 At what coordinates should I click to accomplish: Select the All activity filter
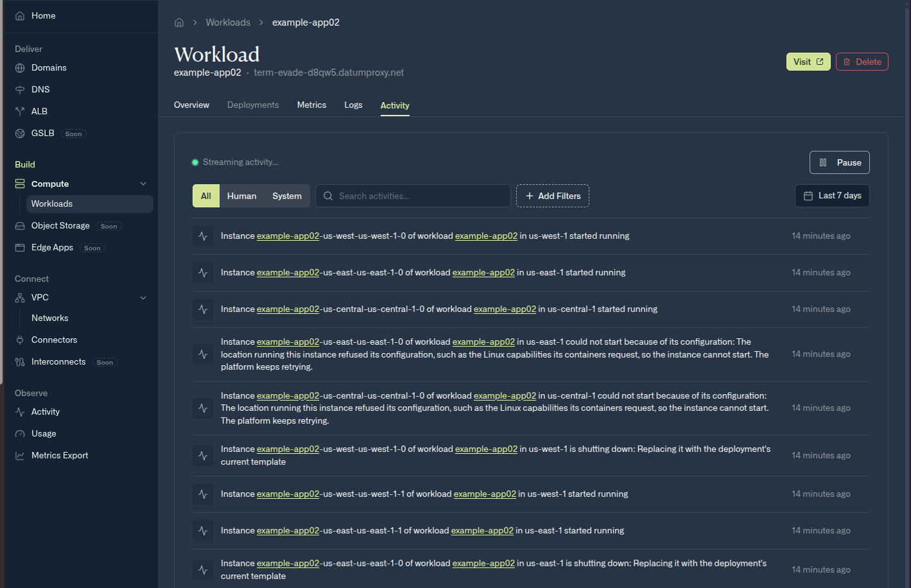pos(206,196)
